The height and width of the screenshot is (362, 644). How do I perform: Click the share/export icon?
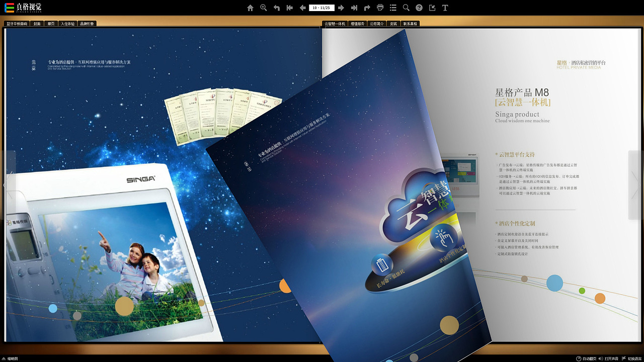click(432, 8)
